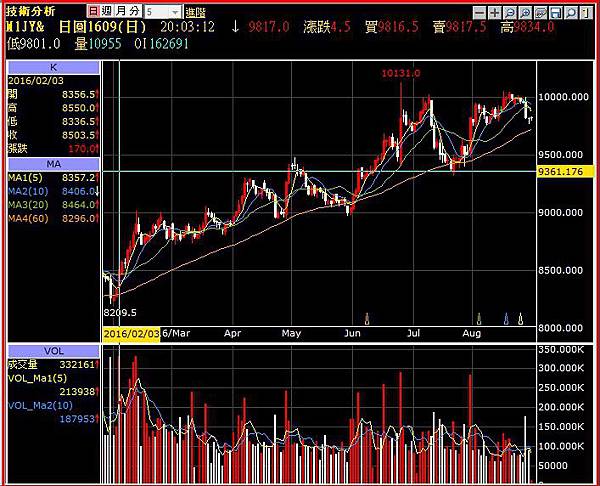Click the 技術分析 window title
Image resolution: width=600 pixels, height=486 pixels.
pos(30,11)
